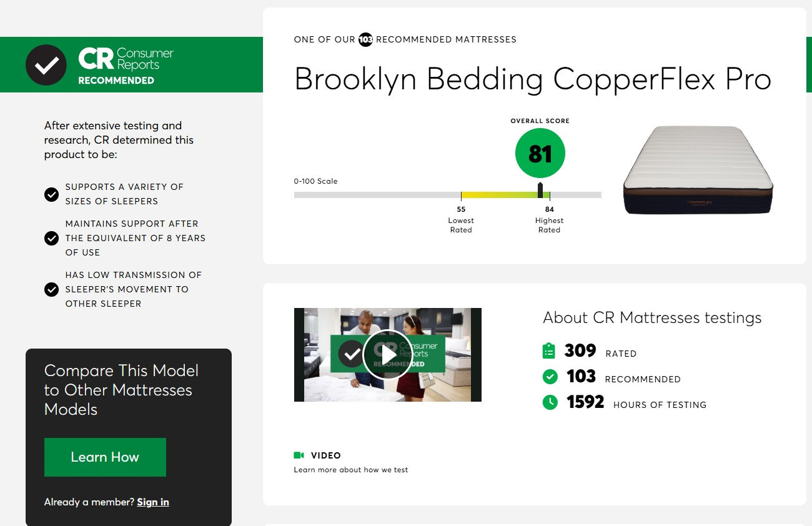Open the RECOMMENDED label in the green banner
This screenshot has width=812, height=526.
coord(116,81)
